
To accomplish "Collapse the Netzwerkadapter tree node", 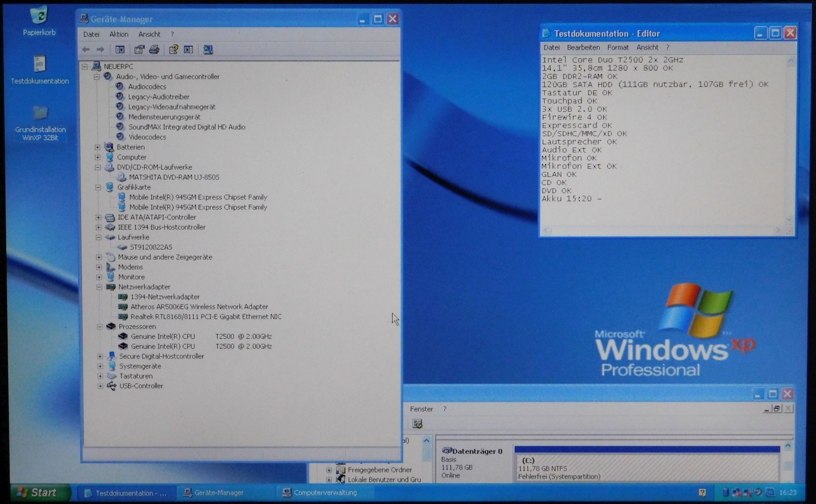I will 99,287.
